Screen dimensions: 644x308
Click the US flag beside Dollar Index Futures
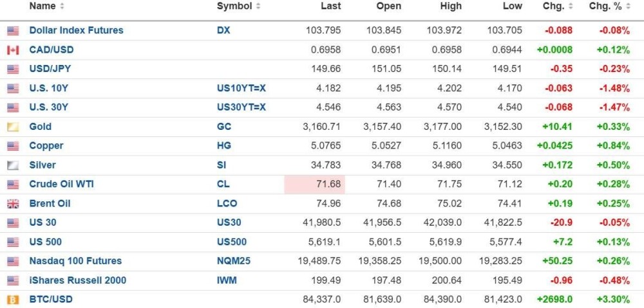pyautogui.click(x=13, y=31)
